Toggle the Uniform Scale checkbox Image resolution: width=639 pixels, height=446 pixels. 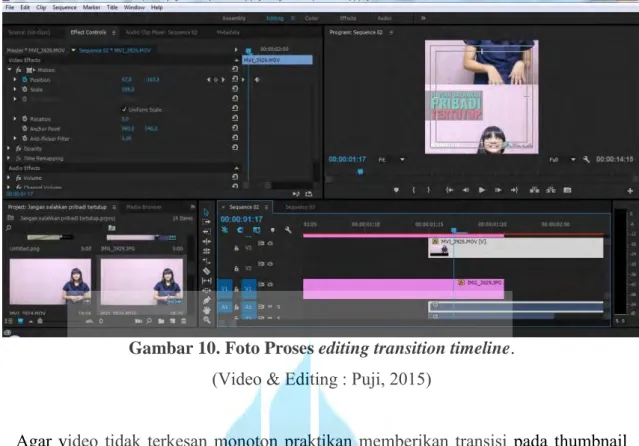click(x=124, y=109)
